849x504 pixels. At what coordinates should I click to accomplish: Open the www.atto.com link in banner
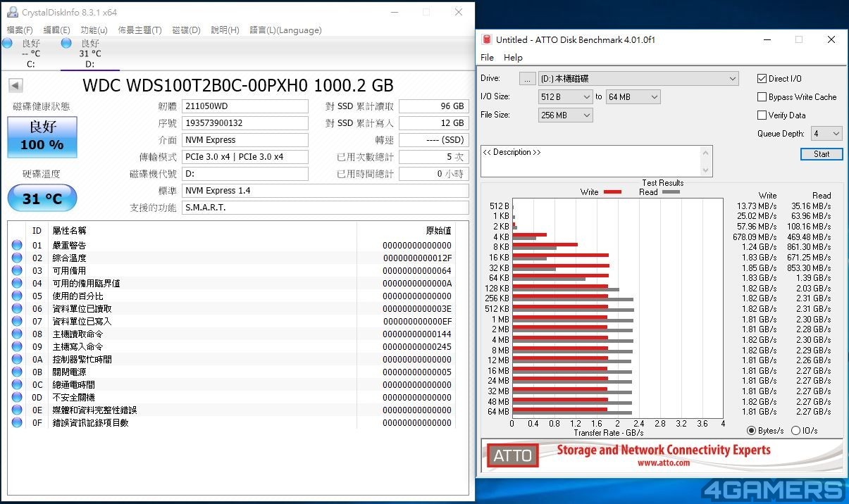coord(663,462)
